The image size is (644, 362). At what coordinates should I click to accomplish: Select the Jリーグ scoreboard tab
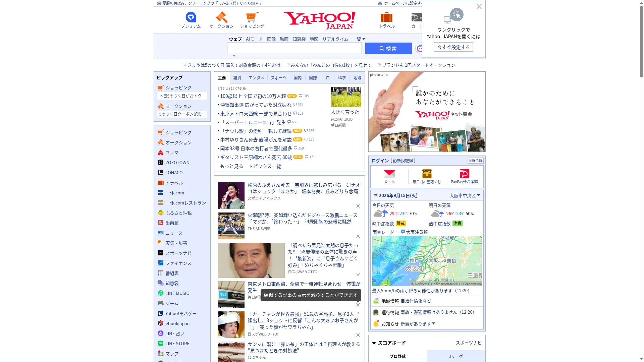pos(456,356)
